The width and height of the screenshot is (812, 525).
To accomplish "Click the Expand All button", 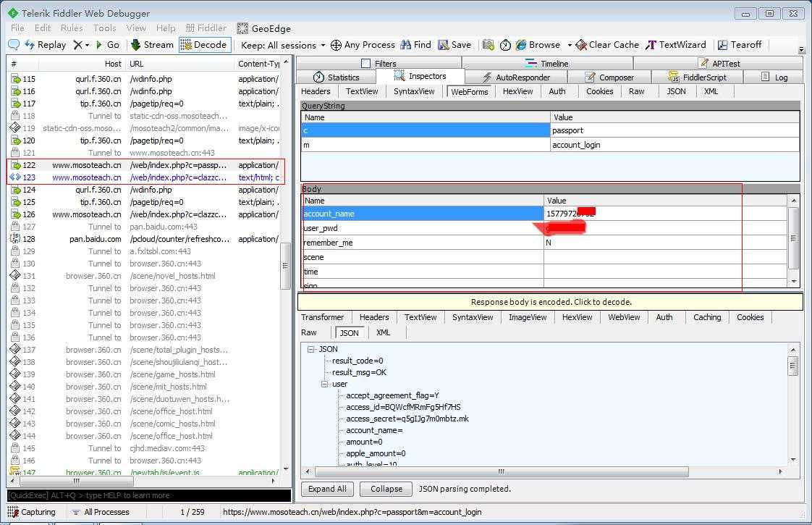I will click(x=327, y=489).
